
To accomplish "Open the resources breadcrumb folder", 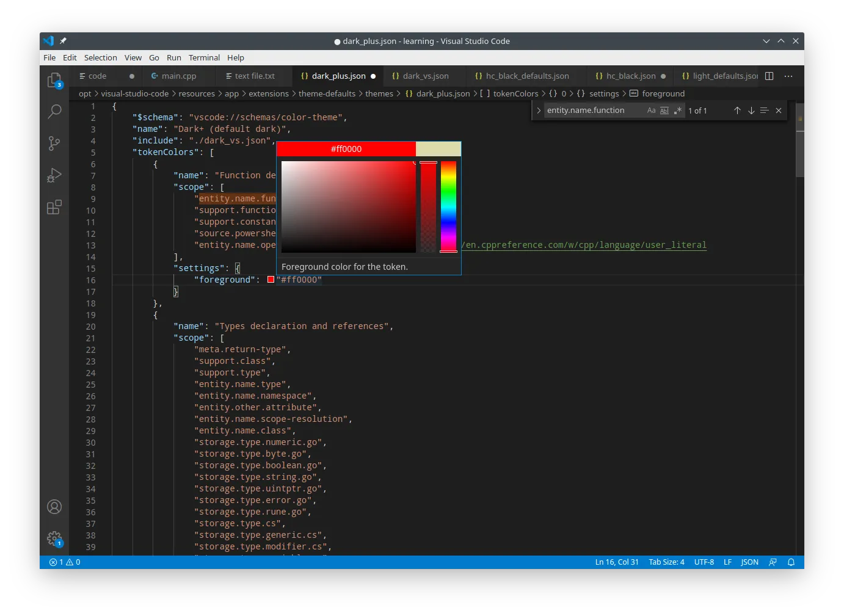I will 197,93.
